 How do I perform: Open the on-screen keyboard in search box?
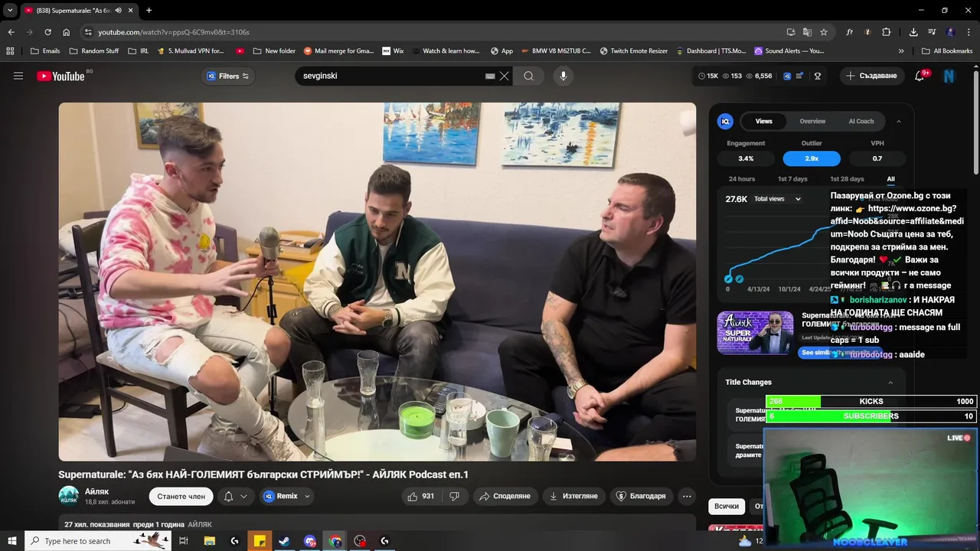pyautogui.click(x=490, y=76)
